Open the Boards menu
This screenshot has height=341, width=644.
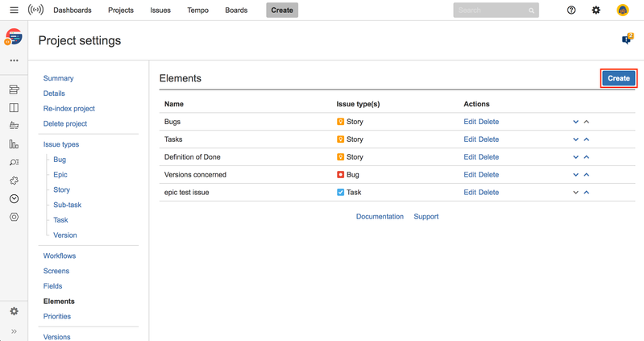[236, 10]
